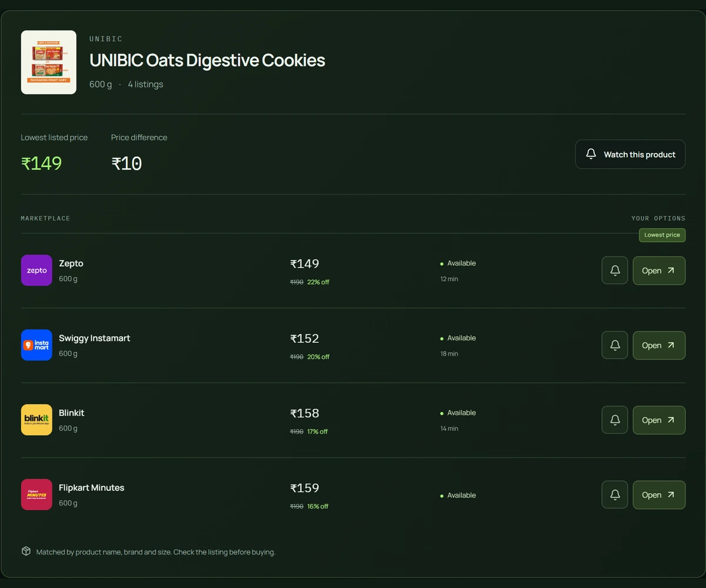Select the Swiggy Instamart marketplace name
The width and height of the screenshot is (706, 588).
pyautogui.click(x=94, y=338)
